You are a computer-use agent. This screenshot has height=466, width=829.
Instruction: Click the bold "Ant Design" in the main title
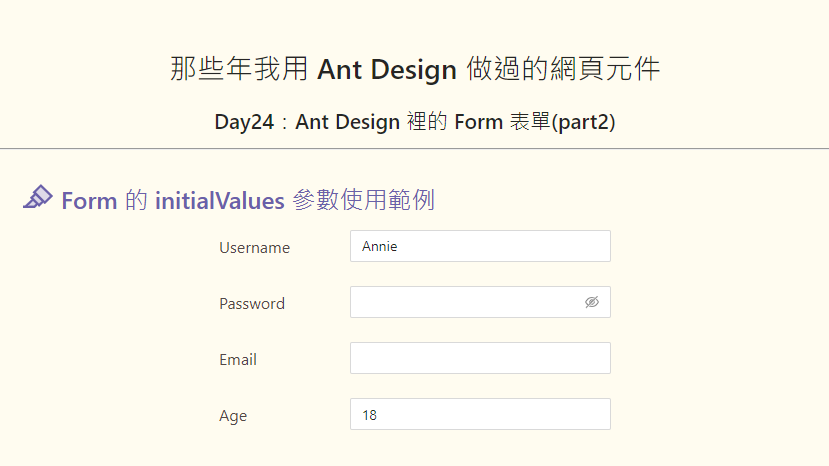pos(387,69)
